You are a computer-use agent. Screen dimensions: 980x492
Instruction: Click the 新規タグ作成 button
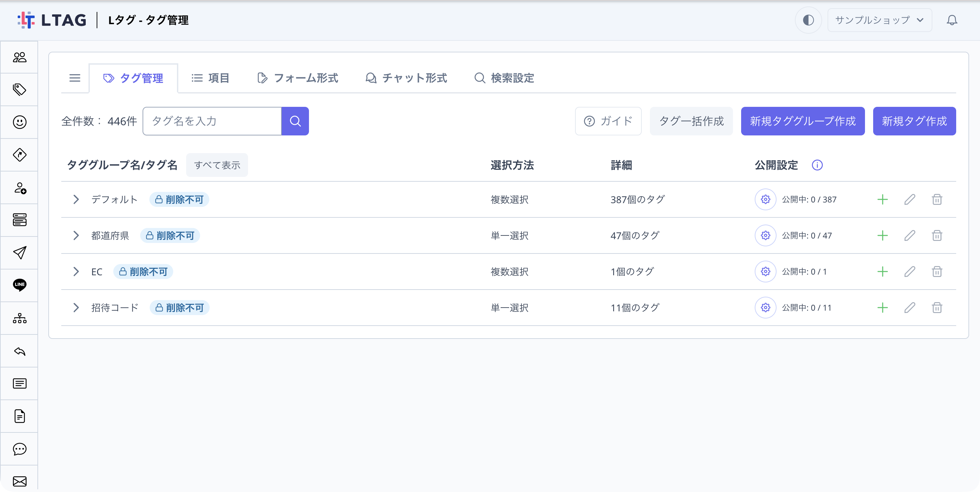(914, 121)
